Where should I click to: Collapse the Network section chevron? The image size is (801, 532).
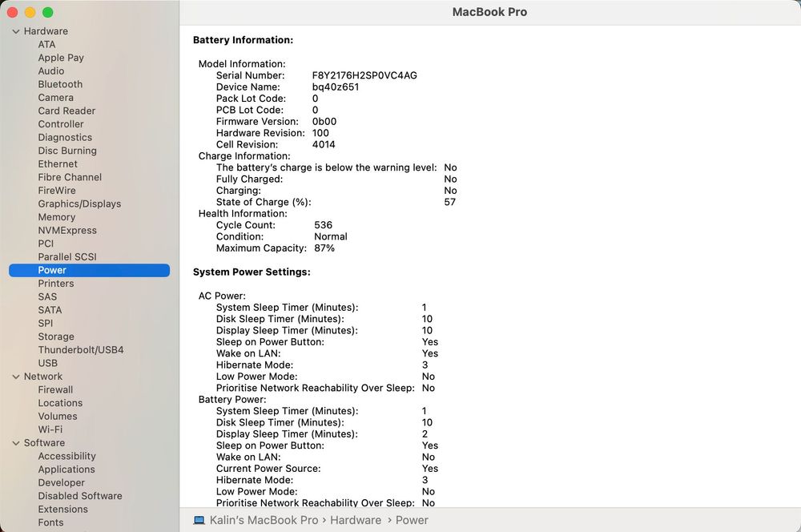click(x=16, y=377)
